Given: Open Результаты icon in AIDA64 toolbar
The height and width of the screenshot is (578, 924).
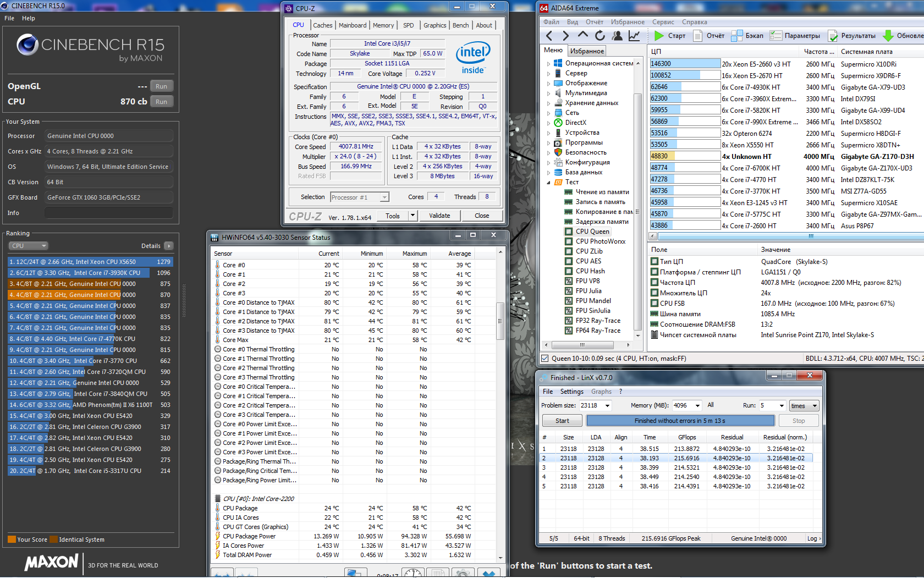Looking at the screenshot, I should (x=833, y=36).
